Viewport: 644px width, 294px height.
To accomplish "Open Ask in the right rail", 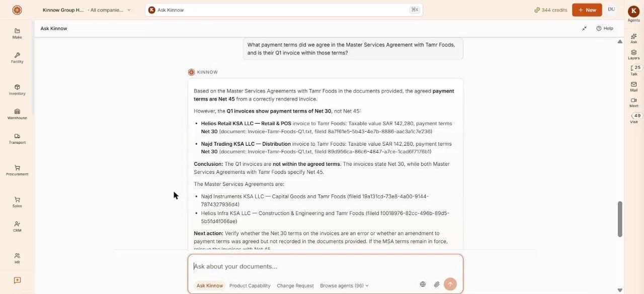I will pos(634,39).
